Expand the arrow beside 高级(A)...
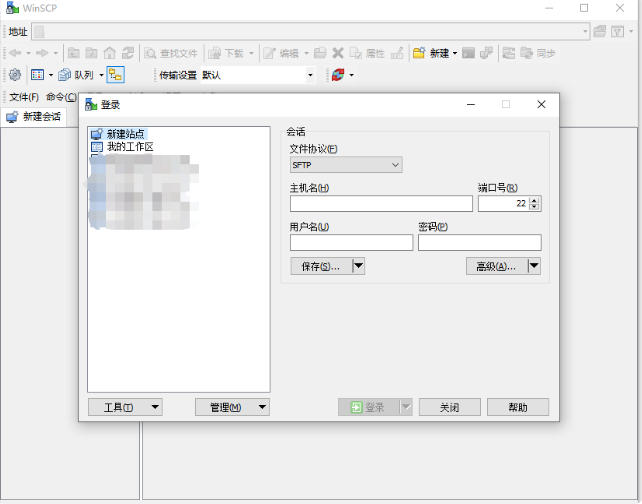The width and height of the screenshot is (642, 504). tap(534, 266)
